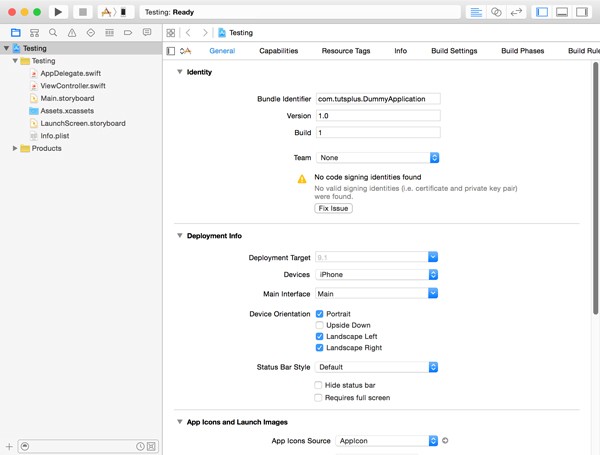Click the Build number field
The image size is (600, 455).
click(378, 132)
